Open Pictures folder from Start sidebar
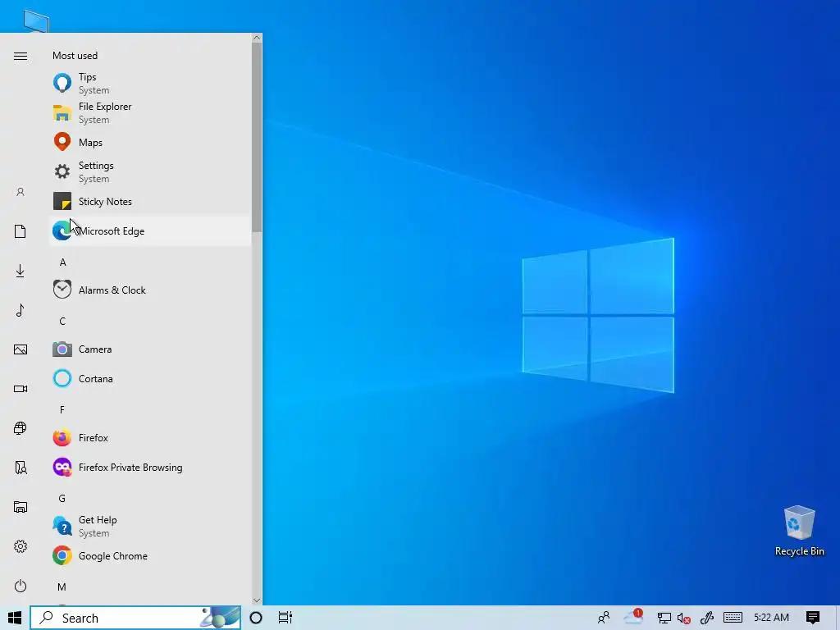 21,349
